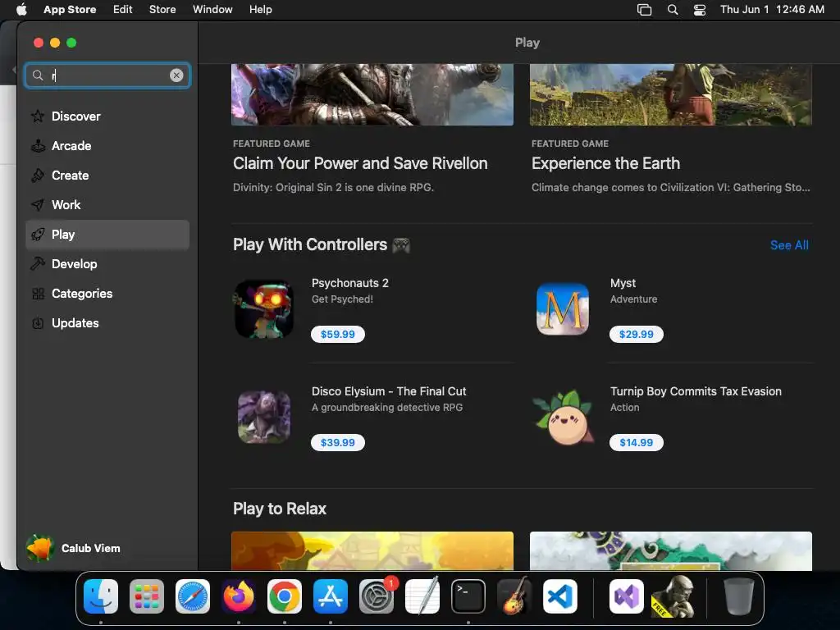Open the statue FREE app in Dock

tap(673, 596)
